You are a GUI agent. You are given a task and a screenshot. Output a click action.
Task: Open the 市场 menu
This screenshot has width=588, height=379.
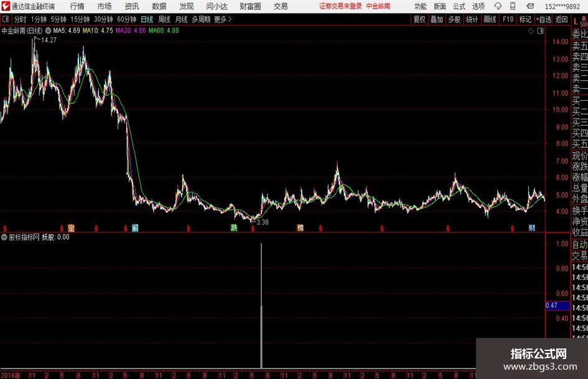(x=105, y=6)
